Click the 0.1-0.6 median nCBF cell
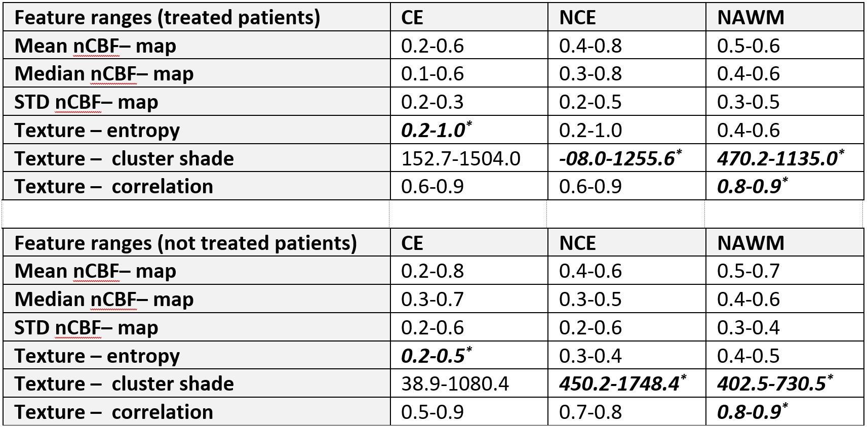This screenshot has height=427, width=868. pos(432,74)
